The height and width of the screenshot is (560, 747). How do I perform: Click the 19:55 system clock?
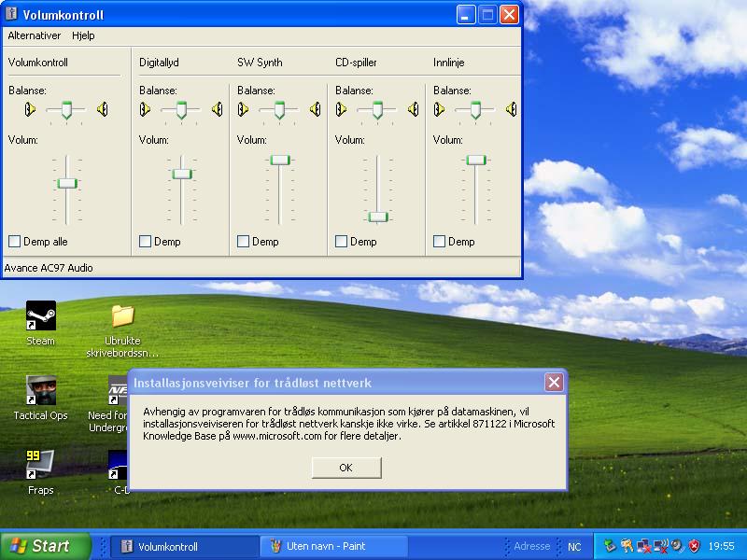(x=721, y=546)
